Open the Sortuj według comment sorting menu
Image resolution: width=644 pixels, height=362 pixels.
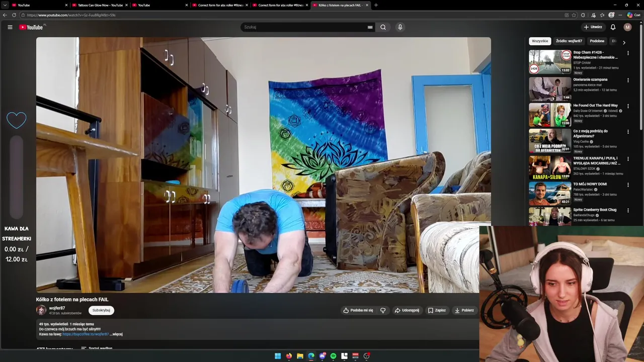[97, 348]
